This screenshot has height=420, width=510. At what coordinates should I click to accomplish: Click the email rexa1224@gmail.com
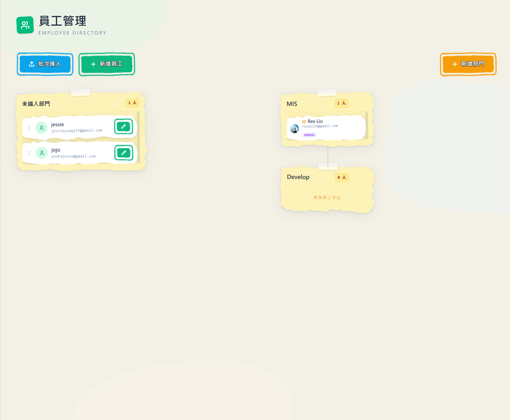[x=320, y=126]
